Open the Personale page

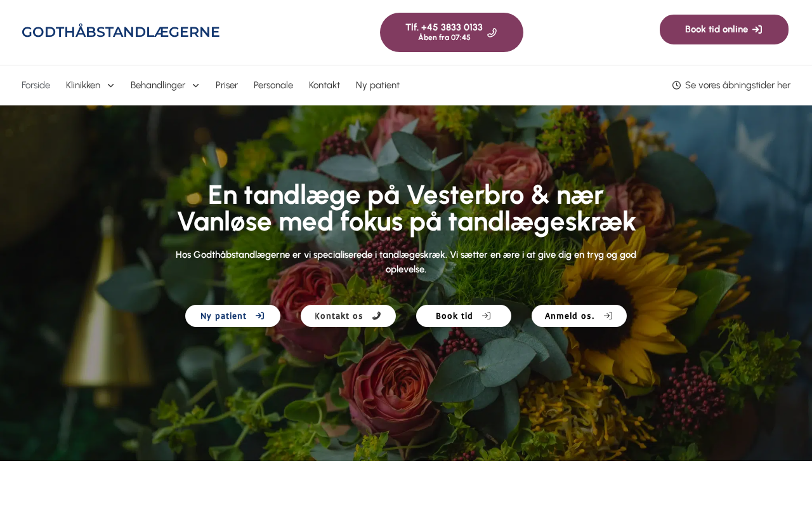click(x=273, y=85)
